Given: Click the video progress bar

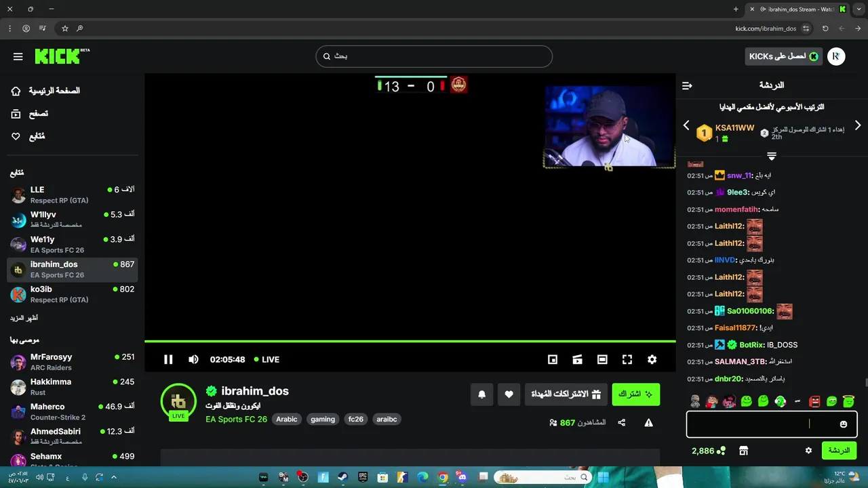Looking at the screenshot, I should point(410,341).
